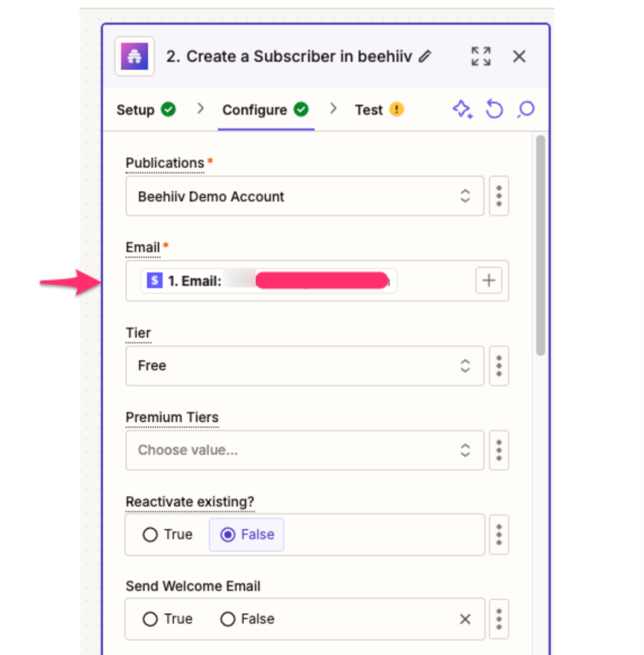Open three-dot menu beside Publications field
This screenshot has width=644, height=655.
click(x=499, y=196)
